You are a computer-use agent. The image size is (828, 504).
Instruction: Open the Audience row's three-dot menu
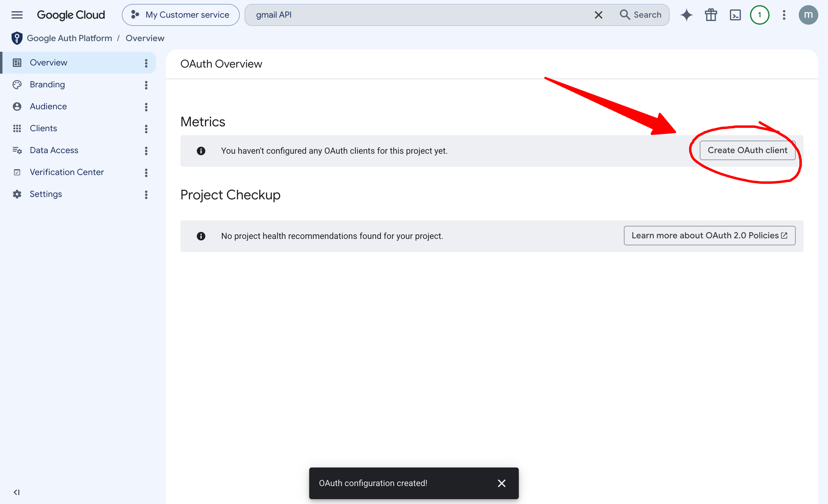coord(146,107)
